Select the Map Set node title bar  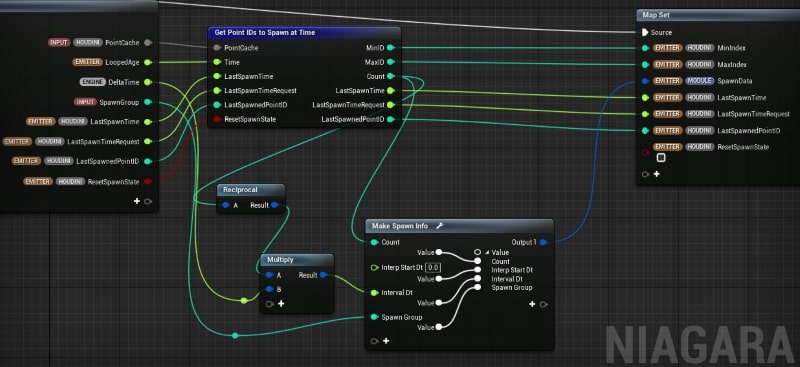(718, 15)
